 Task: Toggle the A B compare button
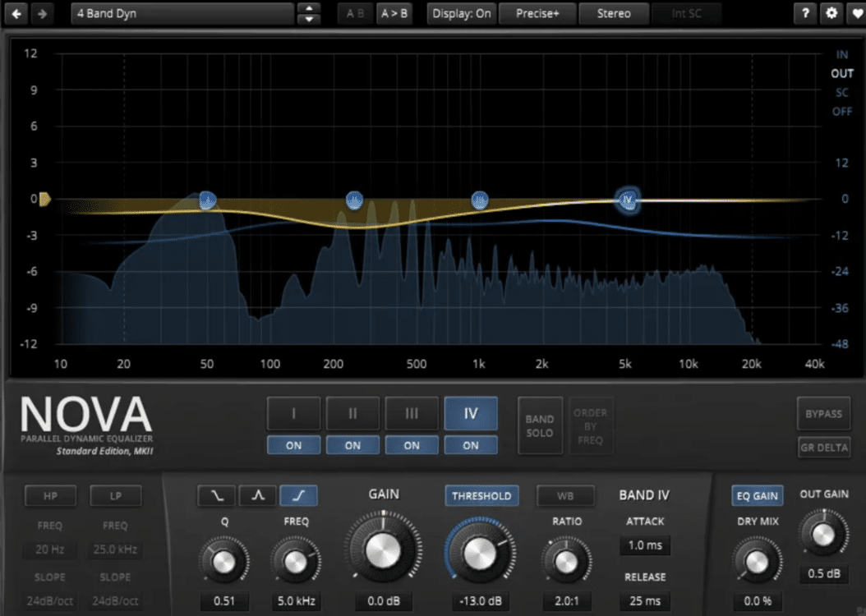355,14
